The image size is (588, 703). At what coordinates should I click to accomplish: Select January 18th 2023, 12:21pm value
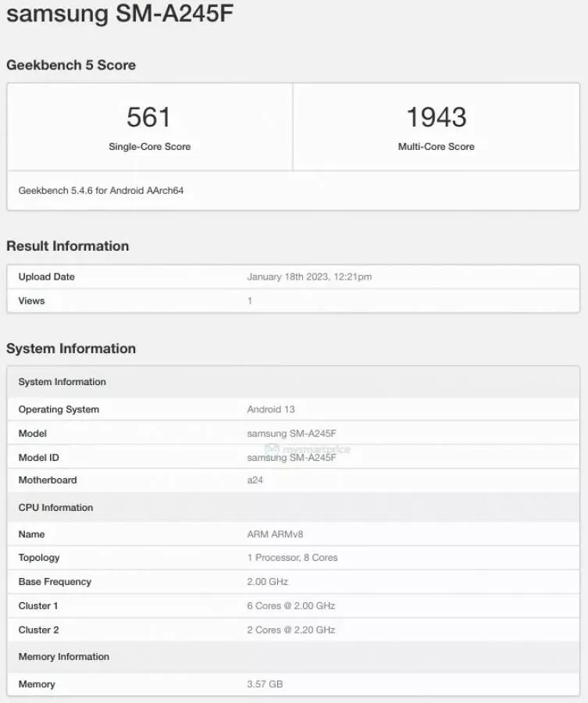[309, 277]
